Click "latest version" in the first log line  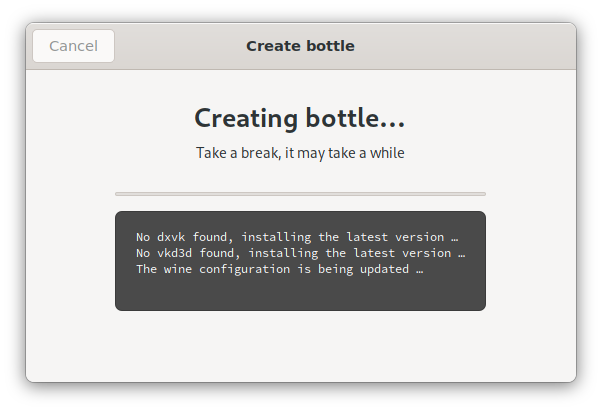(x=395, y=237)
